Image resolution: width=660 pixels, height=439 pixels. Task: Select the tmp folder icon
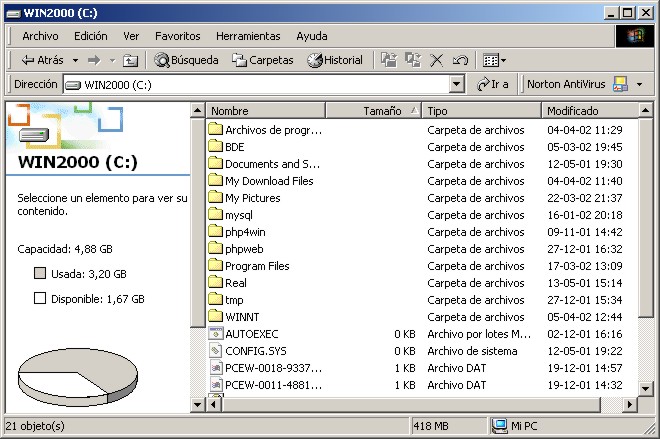pos(216,299)
